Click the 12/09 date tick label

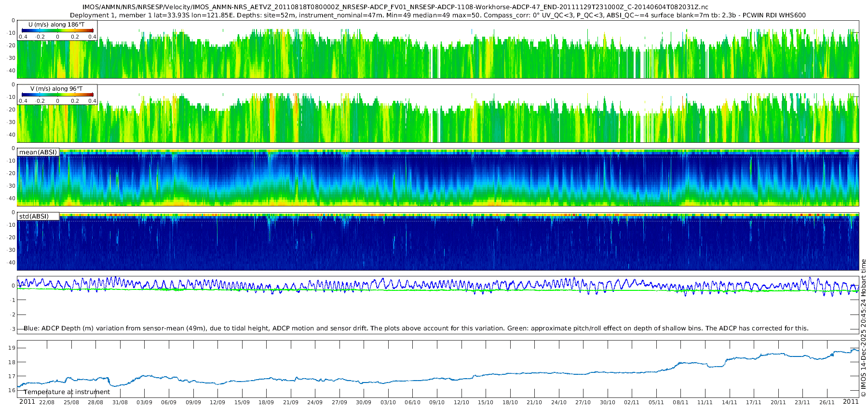(x=217, y=402)
